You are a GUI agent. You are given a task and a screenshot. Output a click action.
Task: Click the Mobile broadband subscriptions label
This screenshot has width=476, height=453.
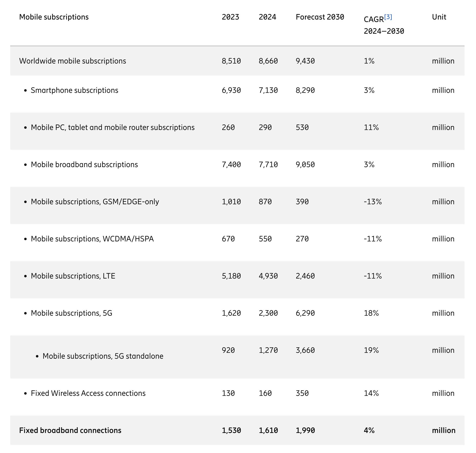(84, 164)
